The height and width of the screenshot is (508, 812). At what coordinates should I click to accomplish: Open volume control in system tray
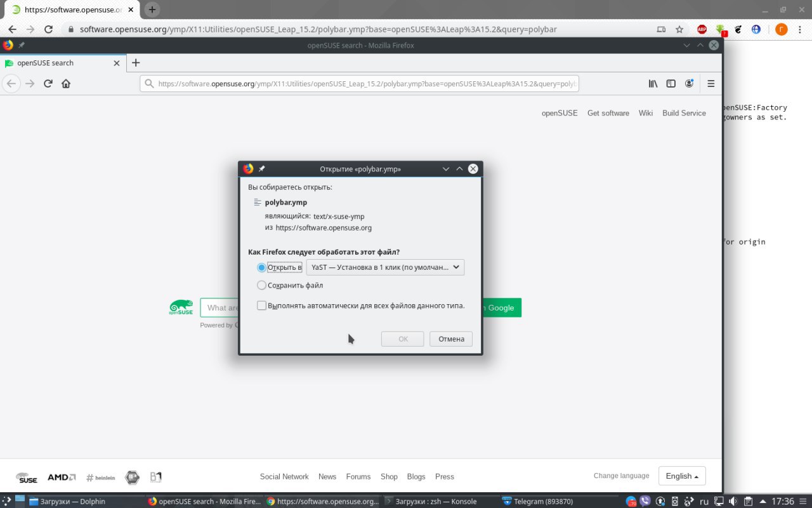(x=732, y=501)
